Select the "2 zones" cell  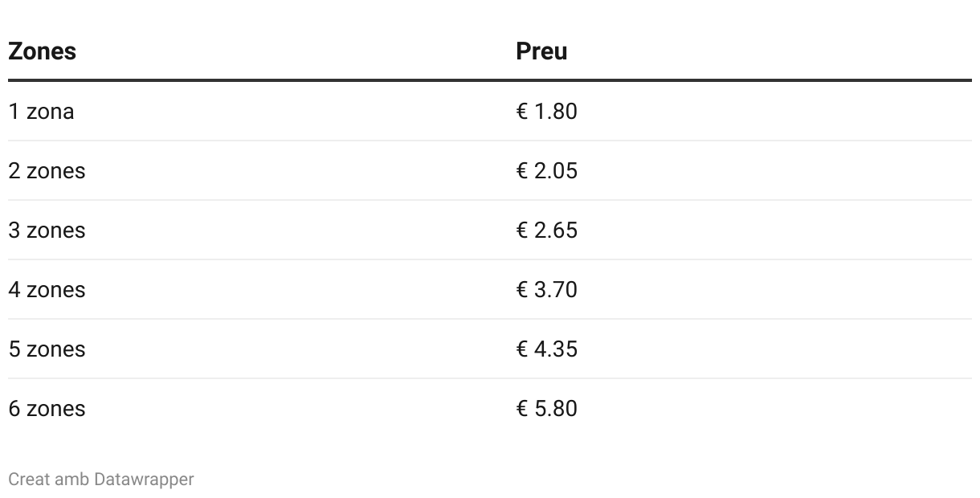[x=47, y=171]
